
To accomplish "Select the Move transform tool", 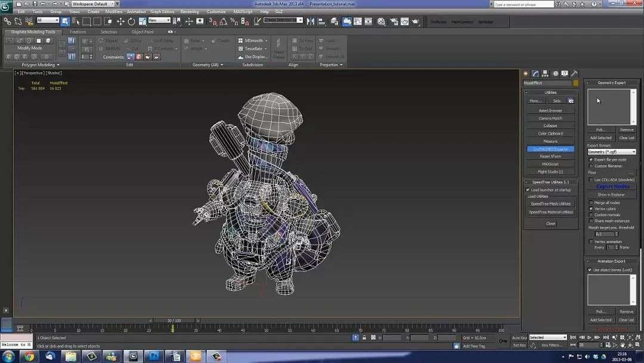I will click(120, 21).
